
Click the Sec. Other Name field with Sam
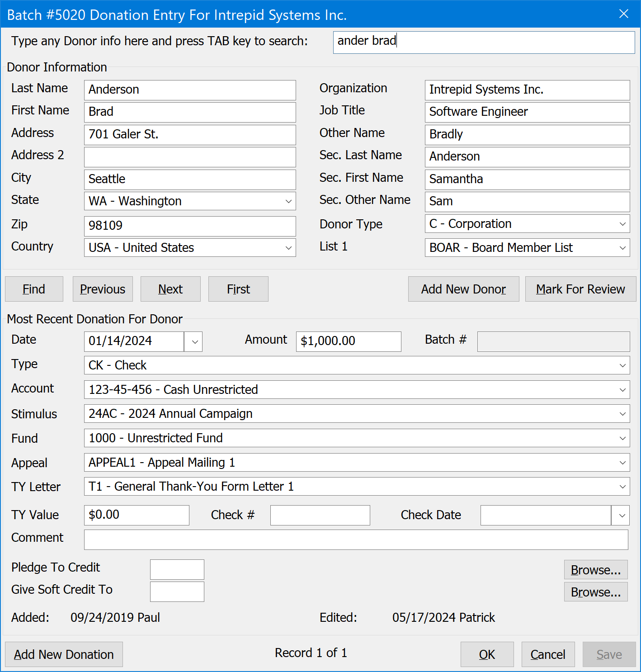click(x=527, y=202)
